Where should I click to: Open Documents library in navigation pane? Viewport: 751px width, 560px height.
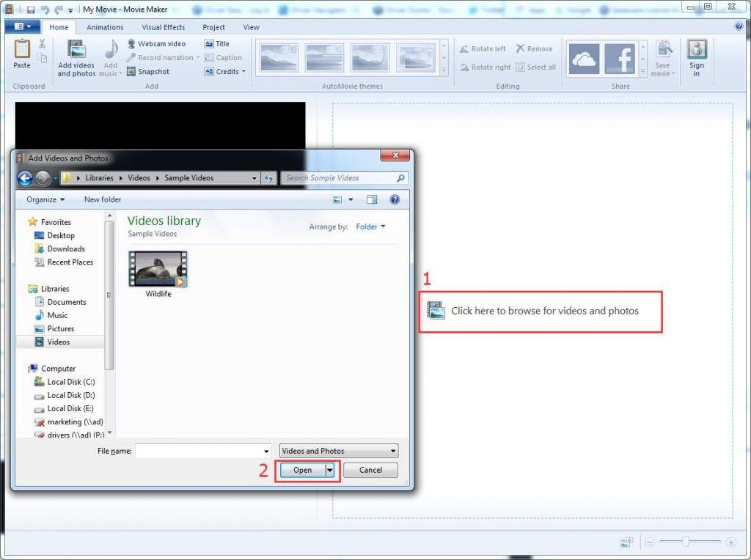pos(67,302)
